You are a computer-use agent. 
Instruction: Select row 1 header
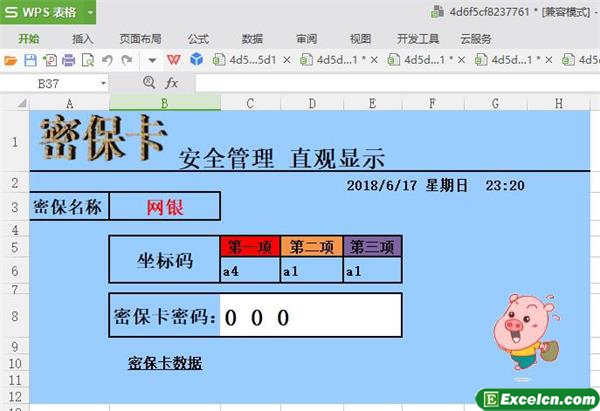pos(15,142)
